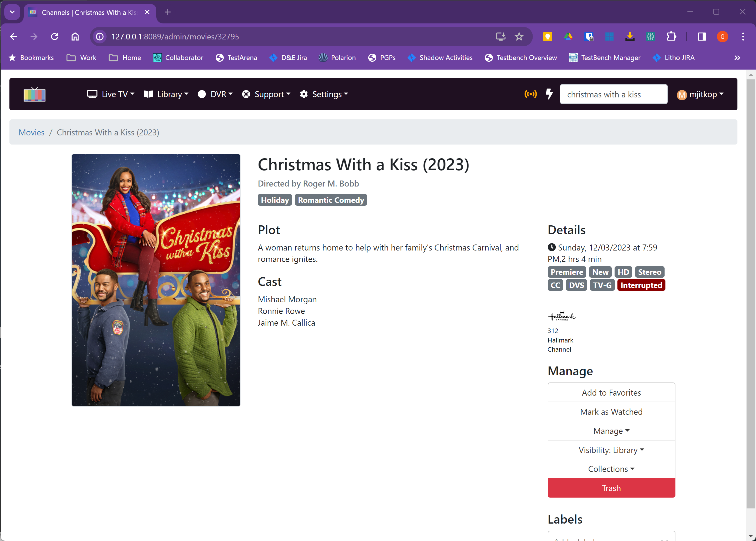Click the Movies breadcrumb link
Viewport: 756px width, 541px height.
(x=31, y=133)
